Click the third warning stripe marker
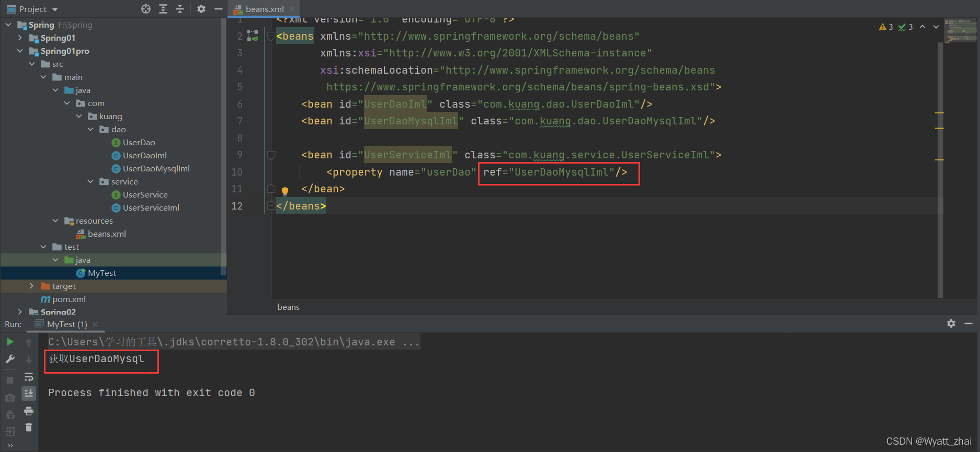 [x=939, y=159]
